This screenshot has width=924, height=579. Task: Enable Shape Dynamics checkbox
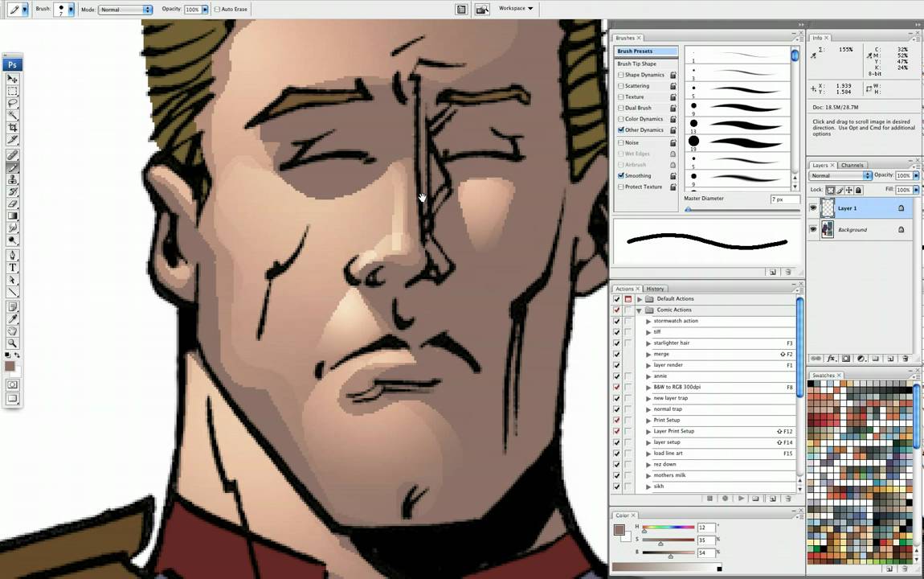tap(620, 75)
